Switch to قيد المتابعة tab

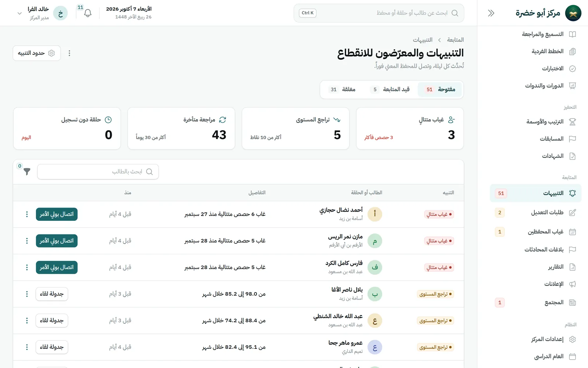tap(390, 89)
